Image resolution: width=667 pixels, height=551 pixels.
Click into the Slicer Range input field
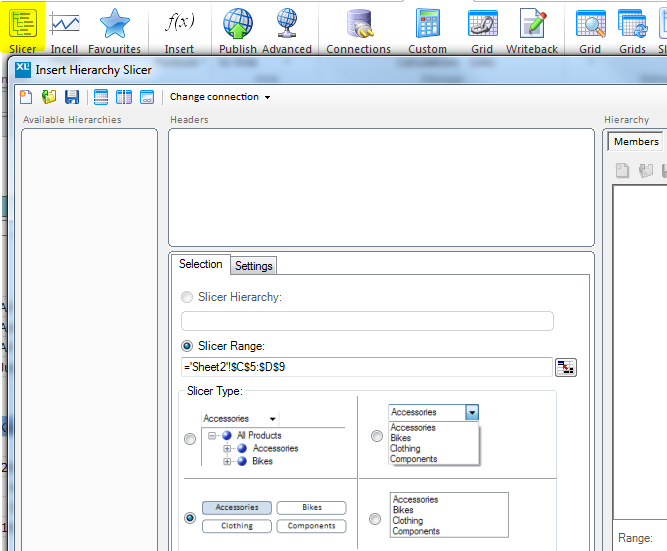pos(366,367)
